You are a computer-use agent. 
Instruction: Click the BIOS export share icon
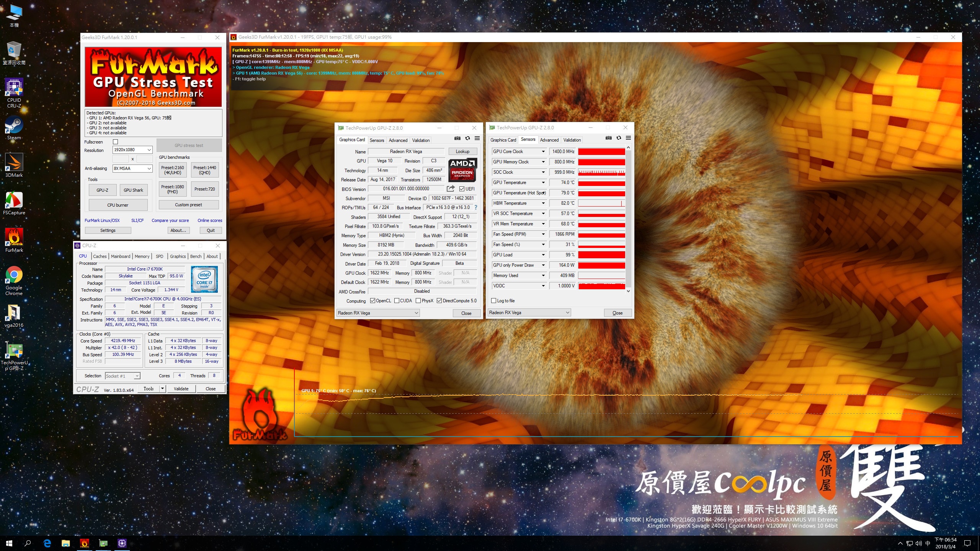[x=451, y=189]
